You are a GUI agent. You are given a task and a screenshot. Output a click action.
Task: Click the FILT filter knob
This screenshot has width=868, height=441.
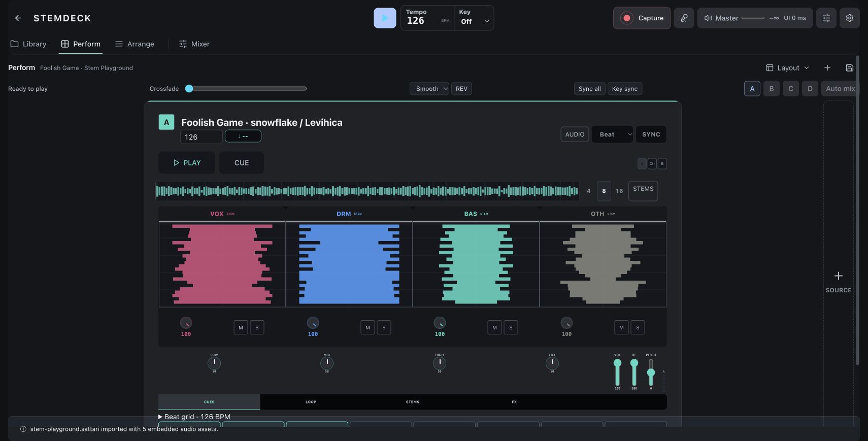(552, 363)
